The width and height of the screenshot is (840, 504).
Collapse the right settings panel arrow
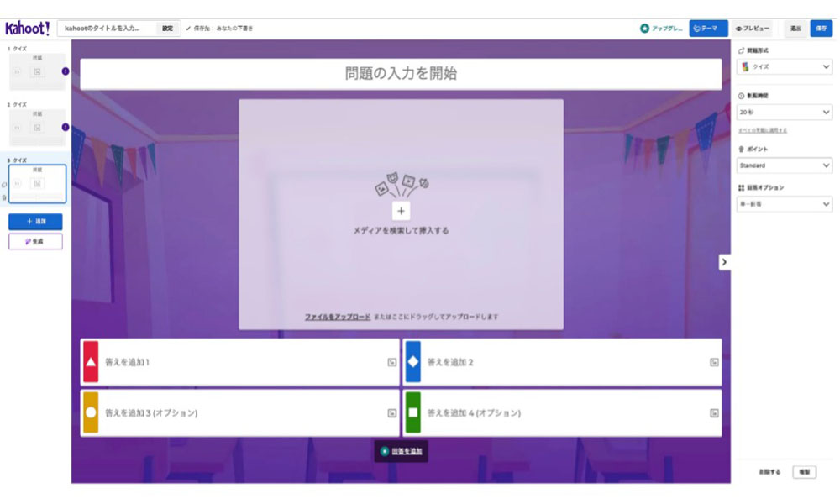point(724,262)
